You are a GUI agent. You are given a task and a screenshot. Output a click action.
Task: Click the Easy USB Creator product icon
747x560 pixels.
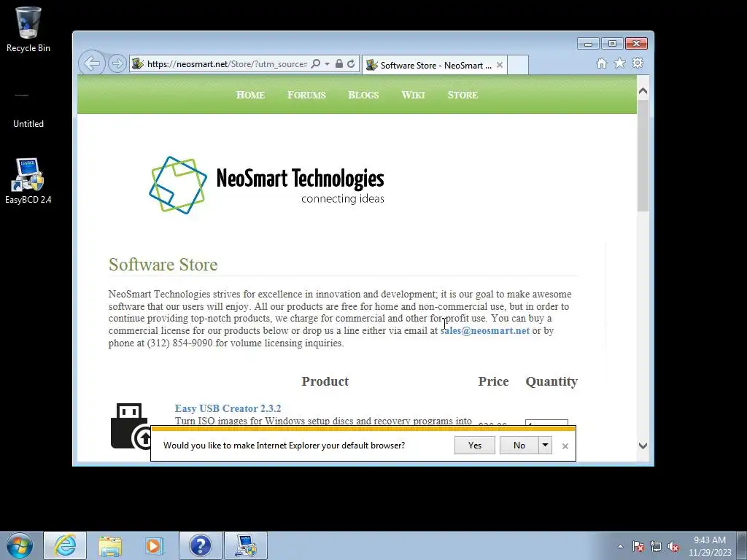pyautogui.click(x=130, y=426)
